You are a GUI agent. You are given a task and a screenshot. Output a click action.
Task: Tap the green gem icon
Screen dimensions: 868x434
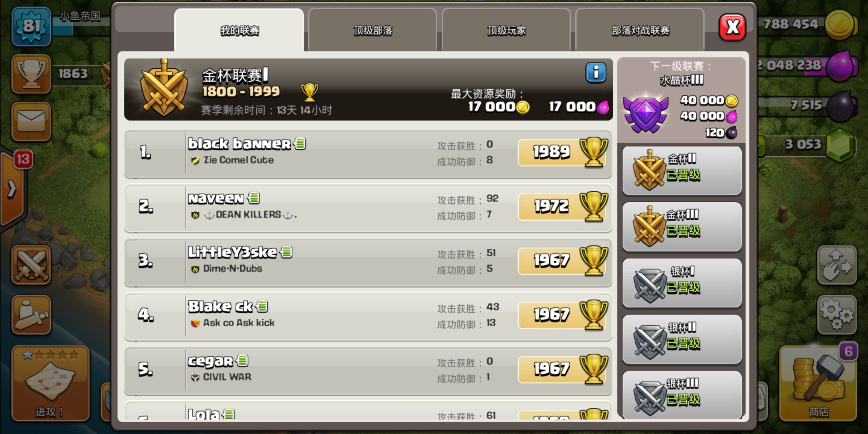[x=840, y=145]
